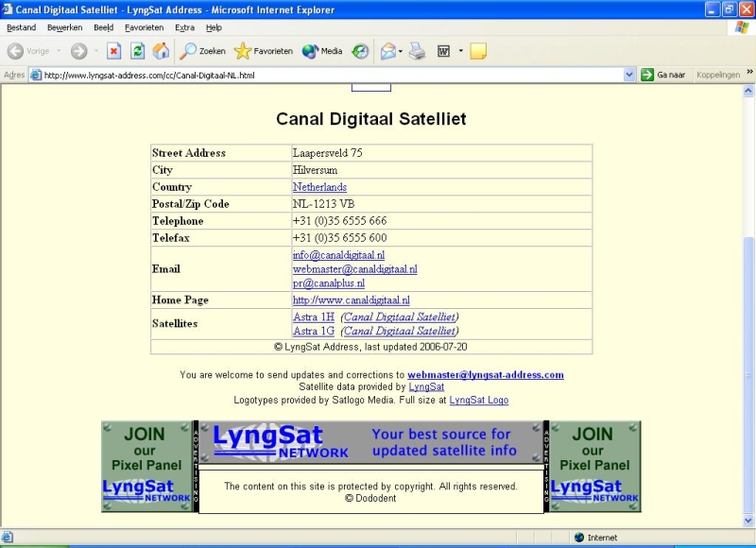Open the Bewerken menu

pos(64,27)
